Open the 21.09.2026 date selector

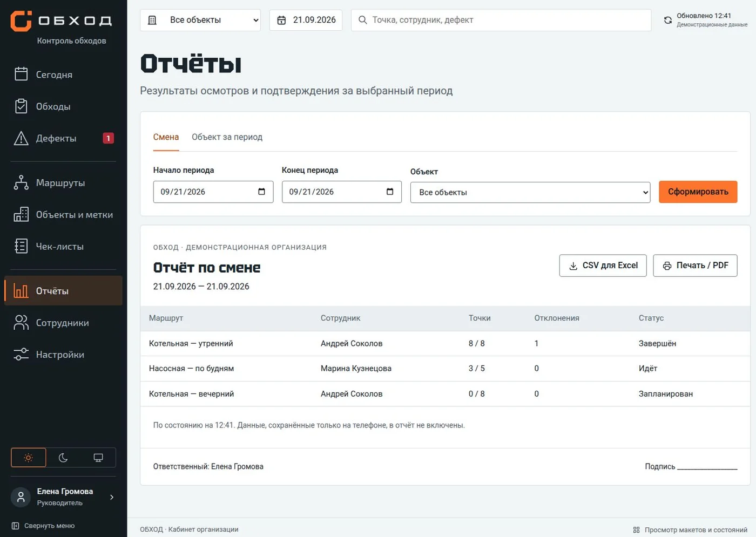coord(306,20)
